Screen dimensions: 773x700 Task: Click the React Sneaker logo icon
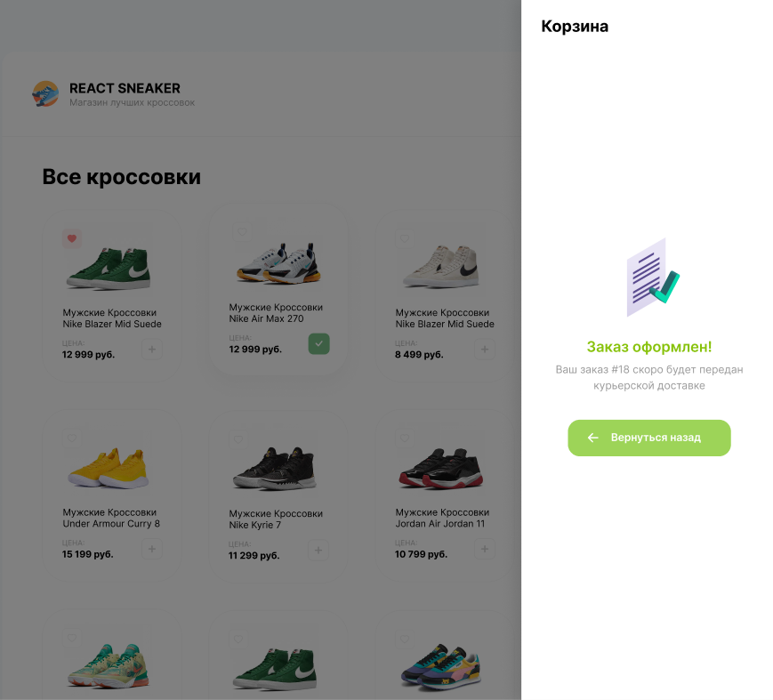click(x=45, y=93)
